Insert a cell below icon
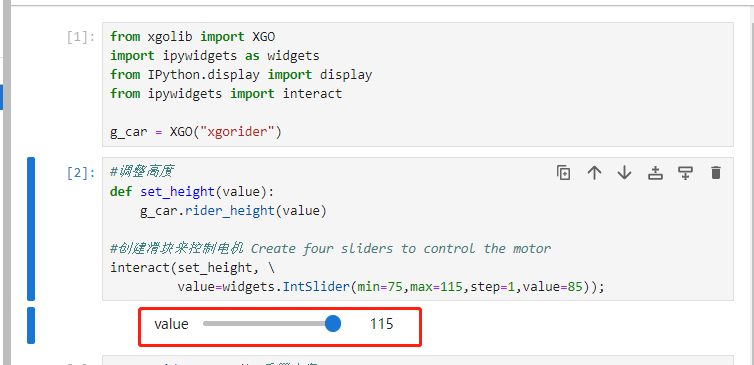The image size is (754, 365). (685, 173)
